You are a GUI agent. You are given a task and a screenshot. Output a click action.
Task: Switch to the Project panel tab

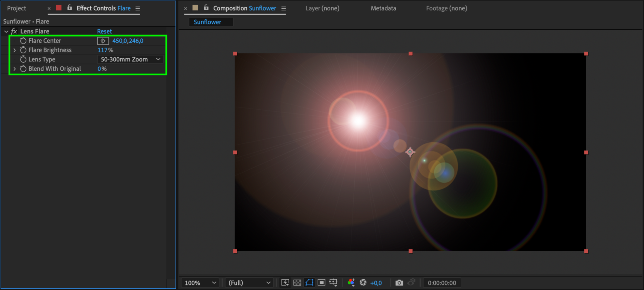(16, 8)
